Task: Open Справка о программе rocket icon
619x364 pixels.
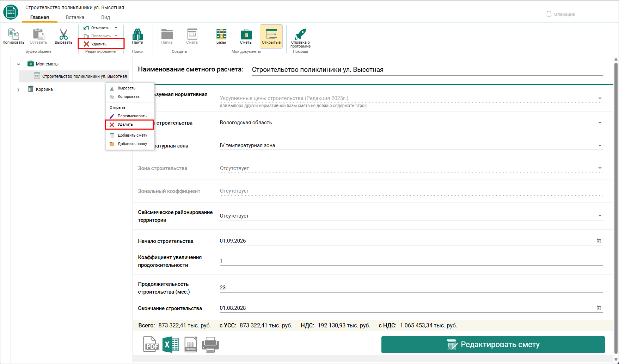Action: click(x=300, y=38)
